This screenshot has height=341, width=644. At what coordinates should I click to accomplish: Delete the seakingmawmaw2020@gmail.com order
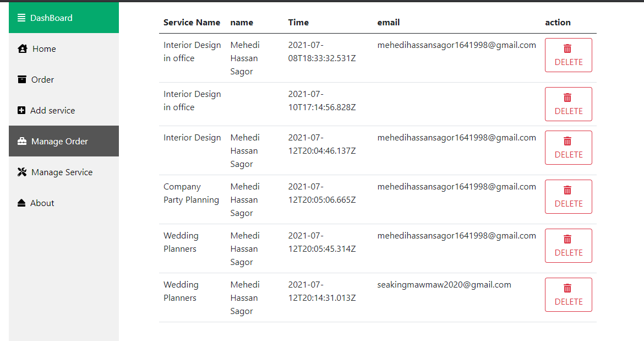pyautogui.click(x=569, y=295)
